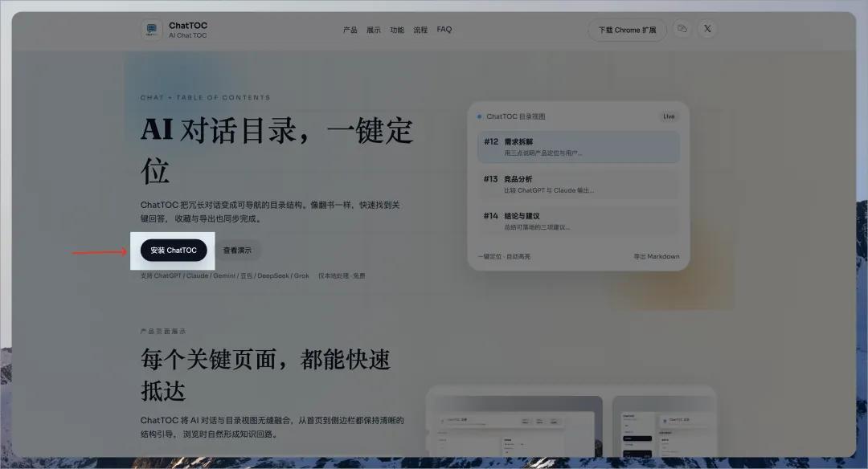The height and width of the screenshot is (469, 868).
Task: Click the ChatTOC brand name in header
Action: pyautogui.click(x=188, y=26)
